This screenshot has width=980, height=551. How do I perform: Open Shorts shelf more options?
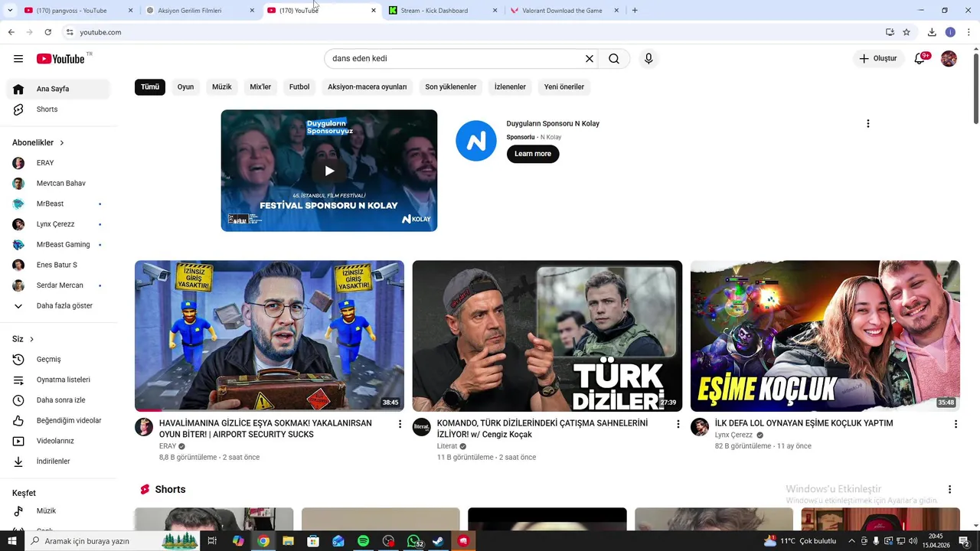(949, 490)
